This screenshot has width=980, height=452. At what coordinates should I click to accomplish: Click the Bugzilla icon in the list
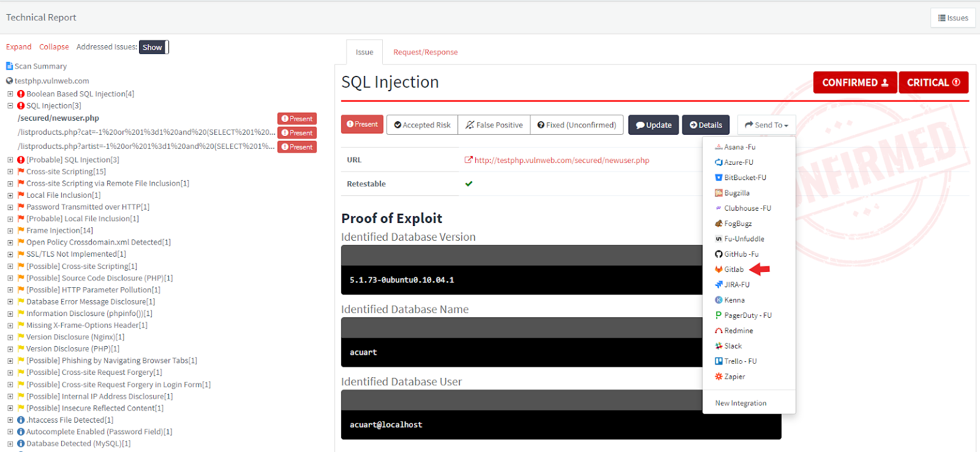(x=718, y=193)
